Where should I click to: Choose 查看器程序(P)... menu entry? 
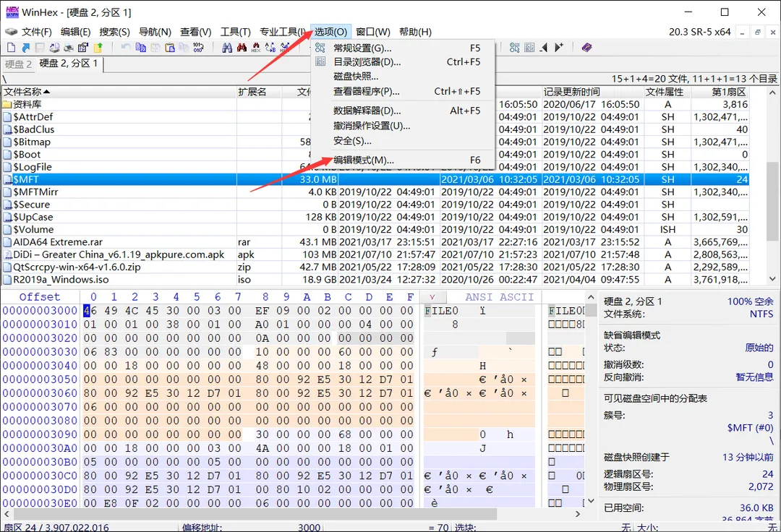click(x=403, y=92)
